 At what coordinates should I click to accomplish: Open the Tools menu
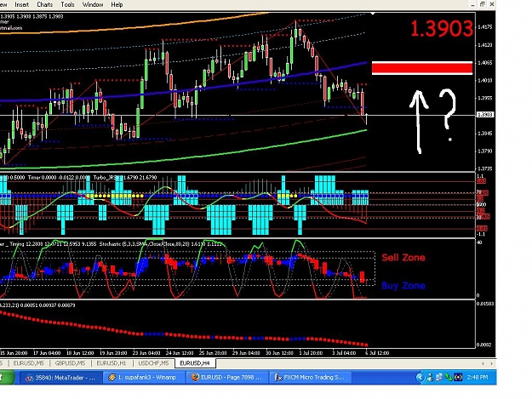[x=67, y=5]
